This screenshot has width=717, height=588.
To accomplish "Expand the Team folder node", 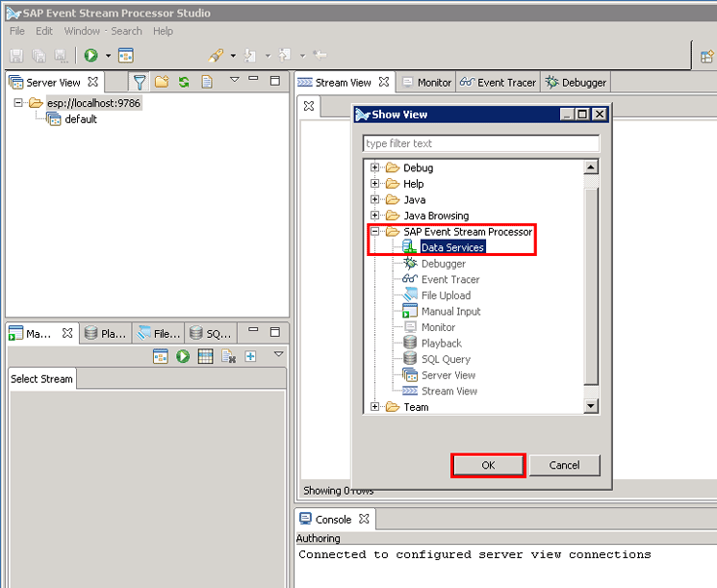I will [375, 407].
